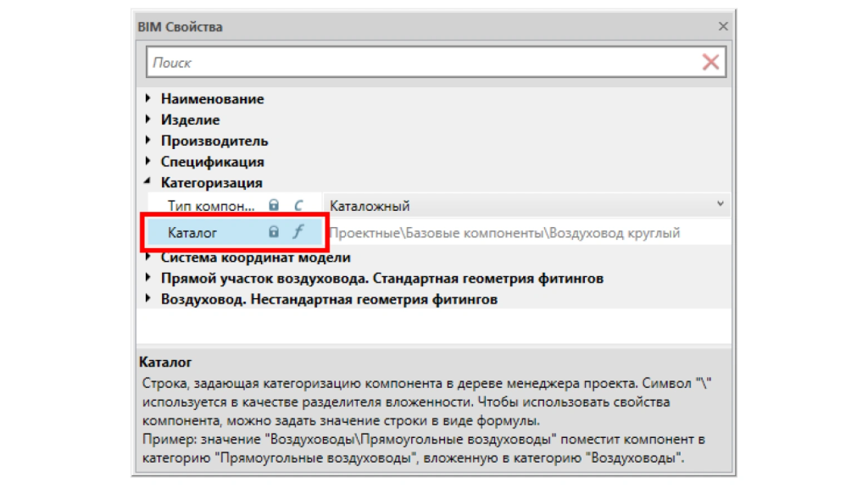Click C icon in Тип компонента row
Viewport: 868px width, 488px height.
[x=298, y=205]
